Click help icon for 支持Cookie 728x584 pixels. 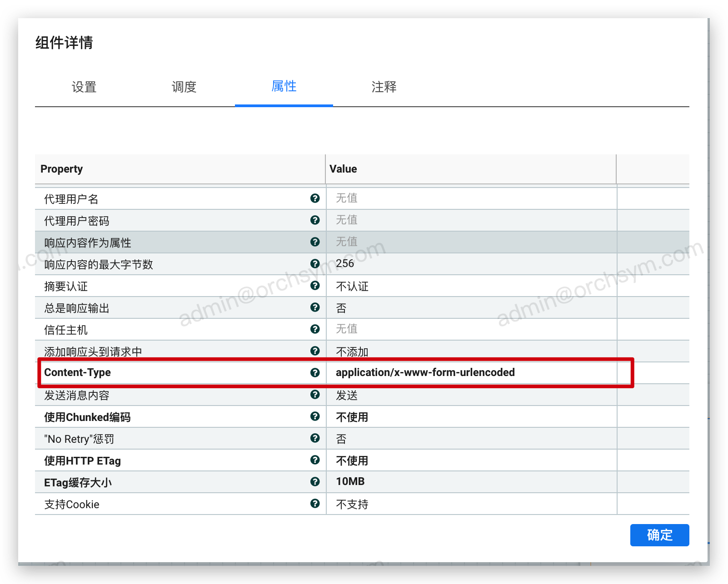pos(315,503)
